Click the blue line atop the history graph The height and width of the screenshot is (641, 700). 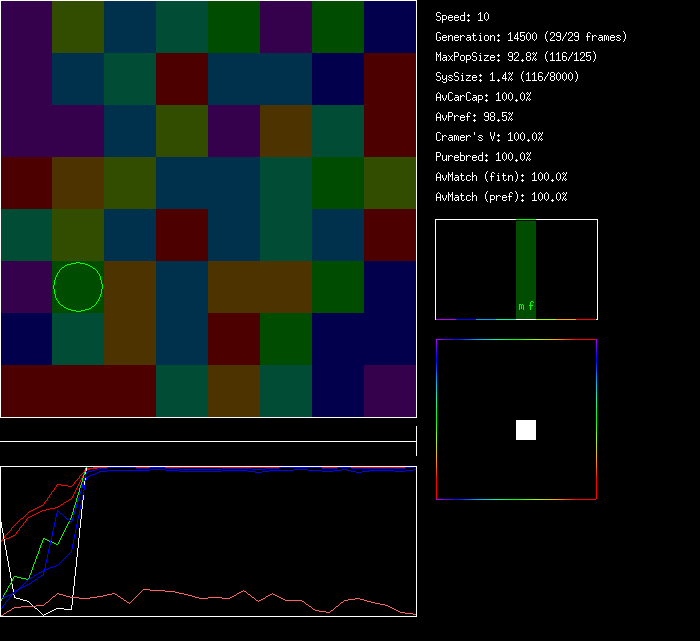pos(250,468)
